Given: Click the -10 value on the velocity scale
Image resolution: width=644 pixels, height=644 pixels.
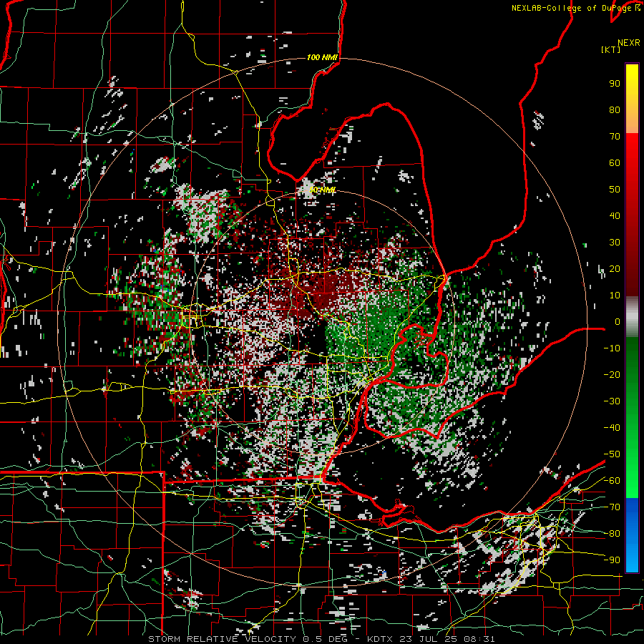Looking at the screenshot, I should 612,348.
